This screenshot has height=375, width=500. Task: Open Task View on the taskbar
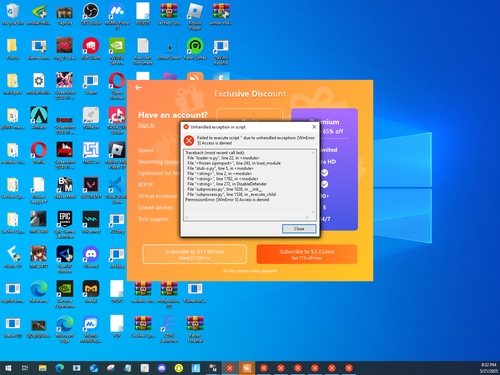(25, 368)
